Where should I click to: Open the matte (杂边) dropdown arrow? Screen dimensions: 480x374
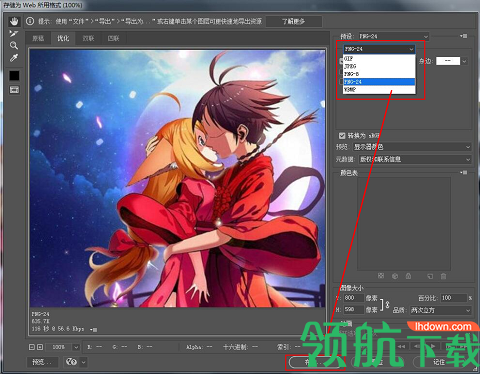[x=464, y=61]
